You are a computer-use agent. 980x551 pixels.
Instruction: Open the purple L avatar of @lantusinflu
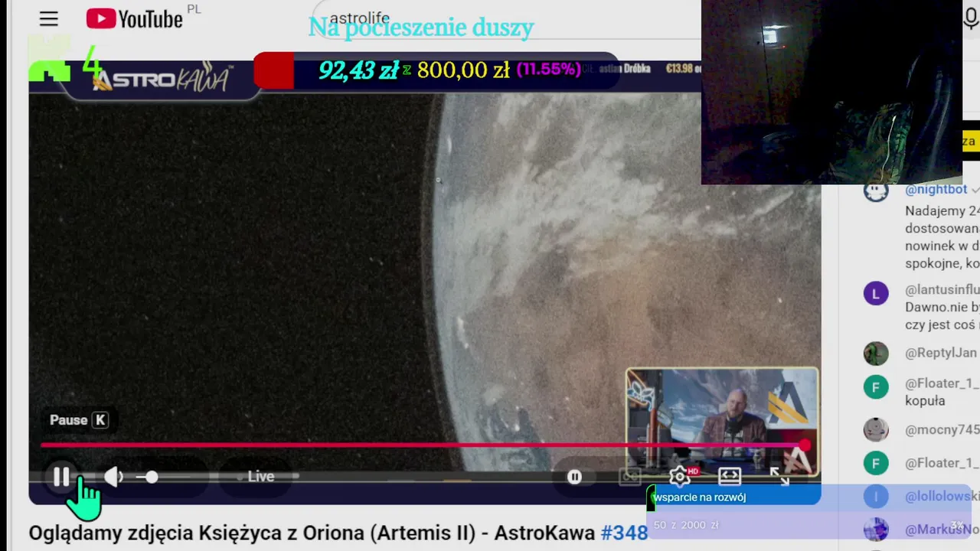(x=876, y=293)
